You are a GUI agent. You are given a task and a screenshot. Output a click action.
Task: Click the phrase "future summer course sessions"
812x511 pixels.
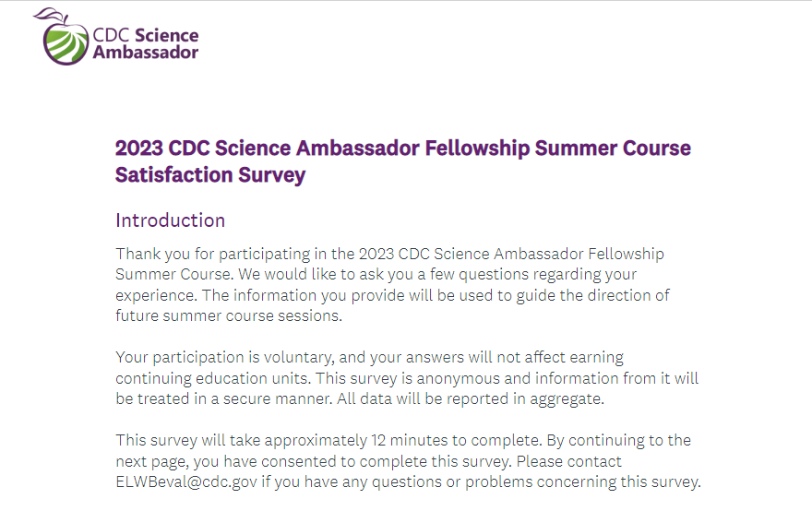click(228, 315)
